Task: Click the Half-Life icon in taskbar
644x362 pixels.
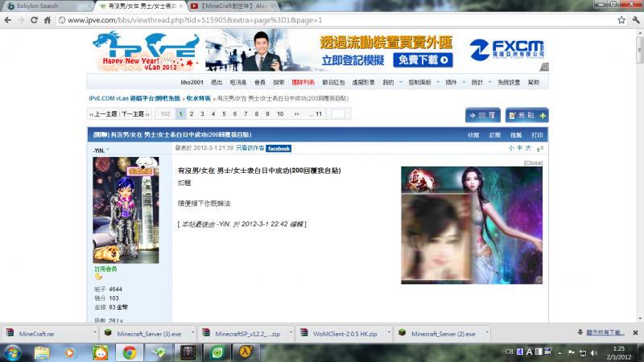Action: pyautogui.click(x=245, y=352)
